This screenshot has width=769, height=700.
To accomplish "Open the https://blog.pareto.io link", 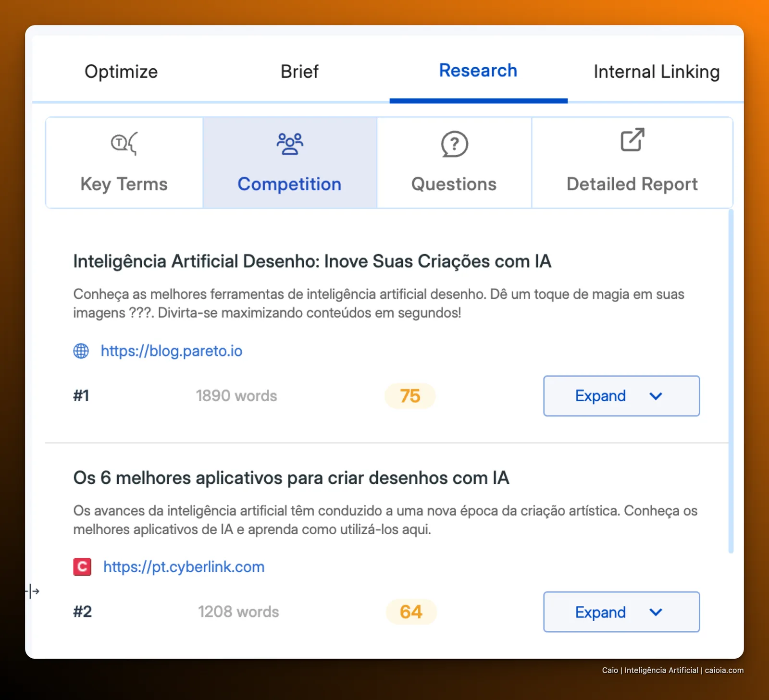I will pyautogui.click(x=172, y=351).
